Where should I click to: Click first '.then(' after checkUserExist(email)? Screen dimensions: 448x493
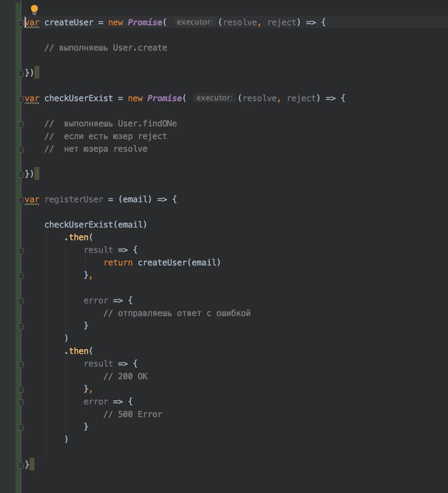coord(79,237)
